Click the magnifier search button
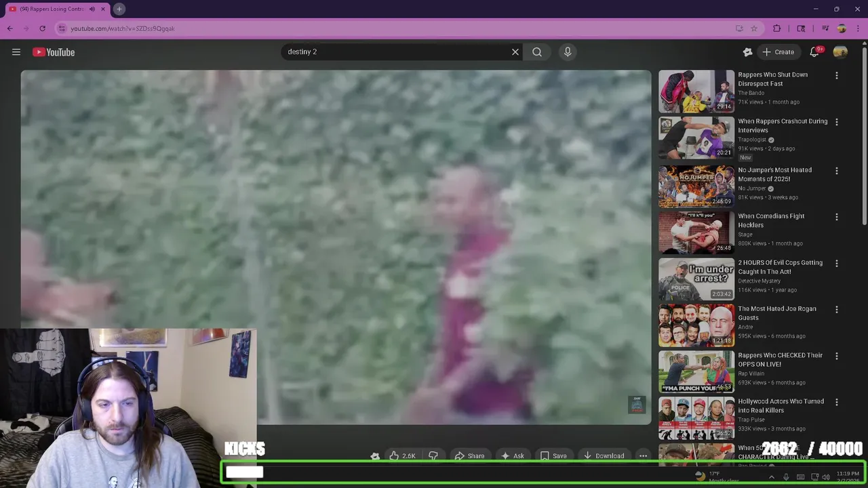 (x=537, y=52)
